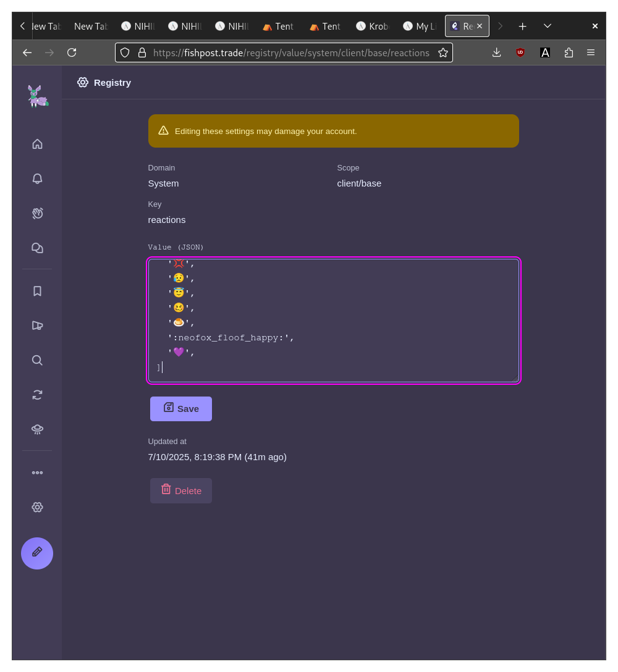The width and height of the screenshot is (618, 672).
Task: Open search magnifier in sidebar
Action: [x=37, y=360]
